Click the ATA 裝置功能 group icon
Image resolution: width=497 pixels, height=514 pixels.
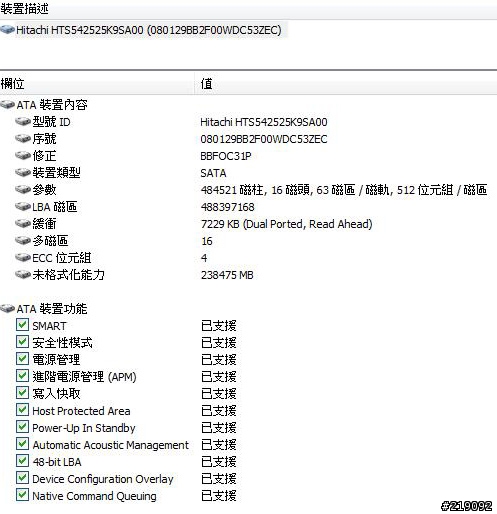(7, 309)
